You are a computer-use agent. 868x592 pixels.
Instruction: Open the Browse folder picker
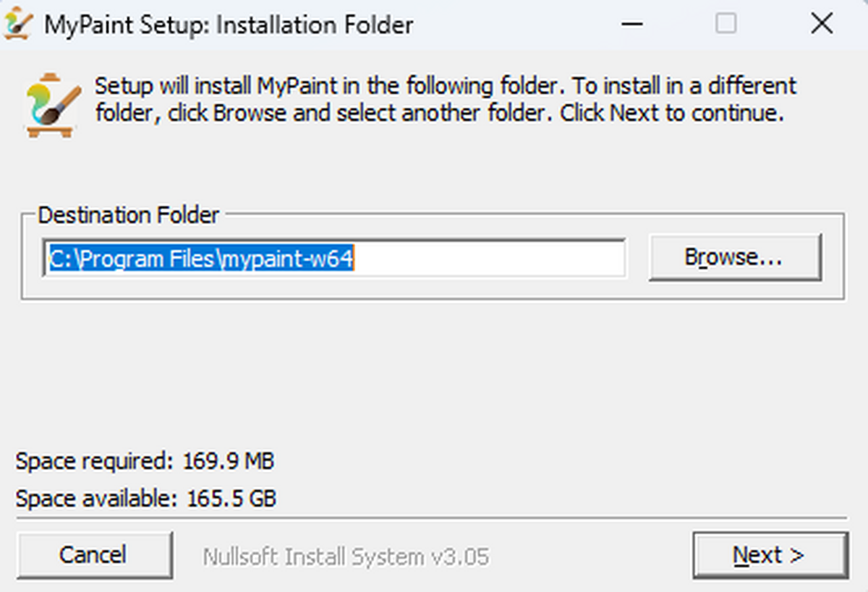tap(734, 257)
